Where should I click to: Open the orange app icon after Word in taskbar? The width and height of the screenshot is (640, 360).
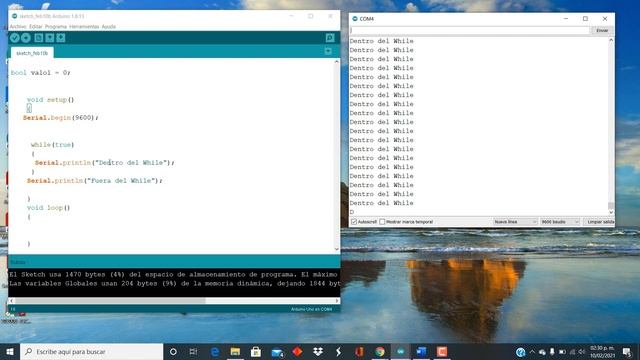pyautogui.click(x=442, y=351)
